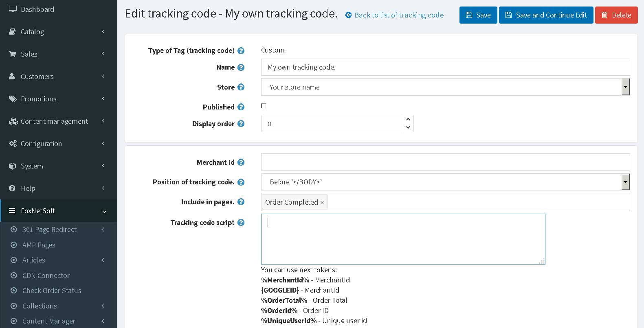Click the %UniqueUserId% token text
644x328 pixels.
click(289, 321)
